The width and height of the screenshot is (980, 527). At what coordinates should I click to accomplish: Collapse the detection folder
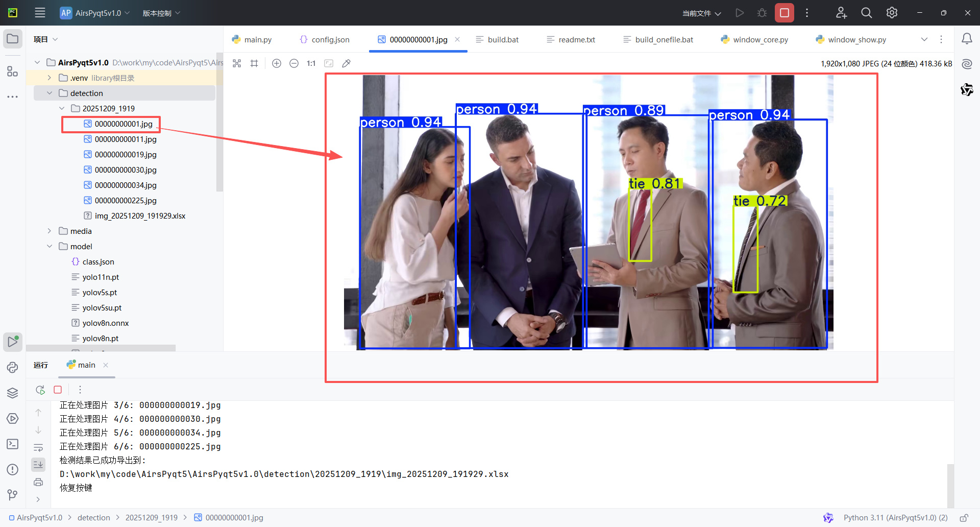(x=50, y=93)
